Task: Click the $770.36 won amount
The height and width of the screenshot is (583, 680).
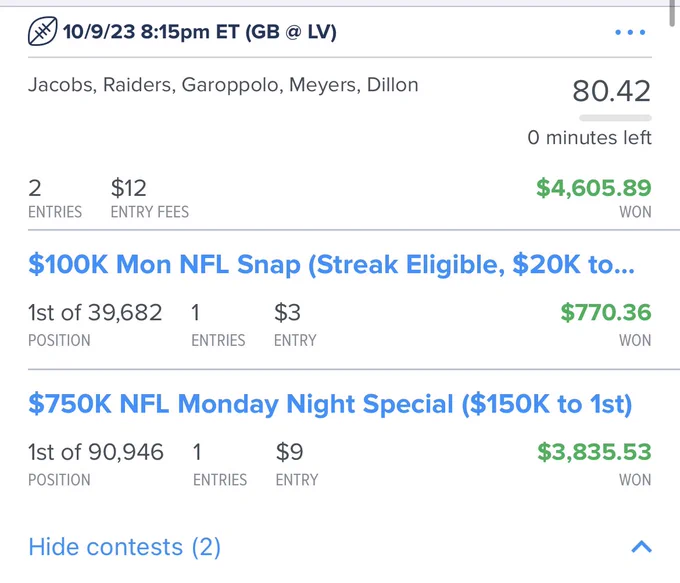Action: click(606, 312)
